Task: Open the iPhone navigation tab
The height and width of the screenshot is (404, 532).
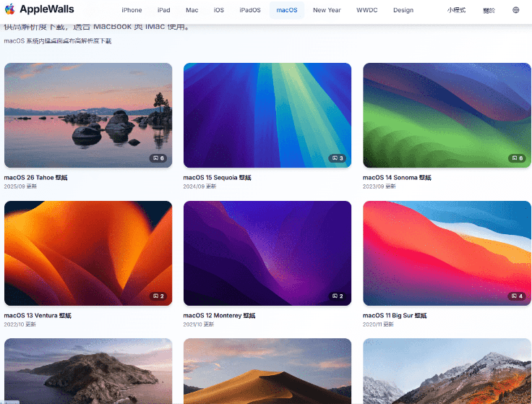Action: pos(132,10)
